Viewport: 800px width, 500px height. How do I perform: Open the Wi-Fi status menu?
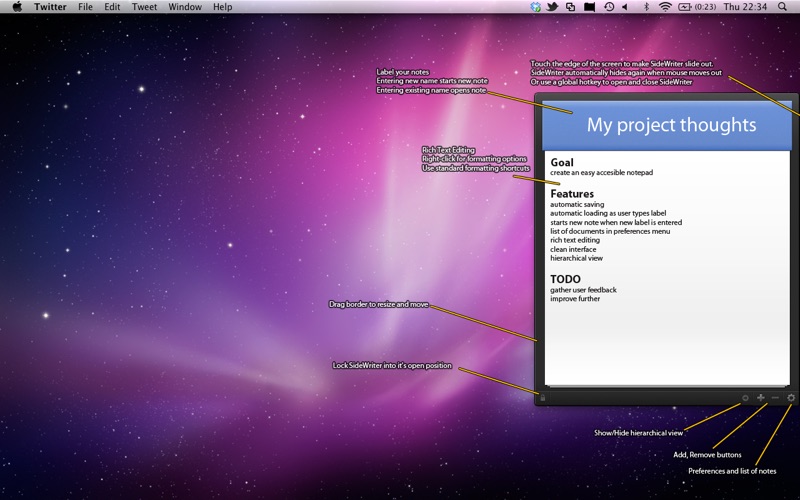(665, 7)
